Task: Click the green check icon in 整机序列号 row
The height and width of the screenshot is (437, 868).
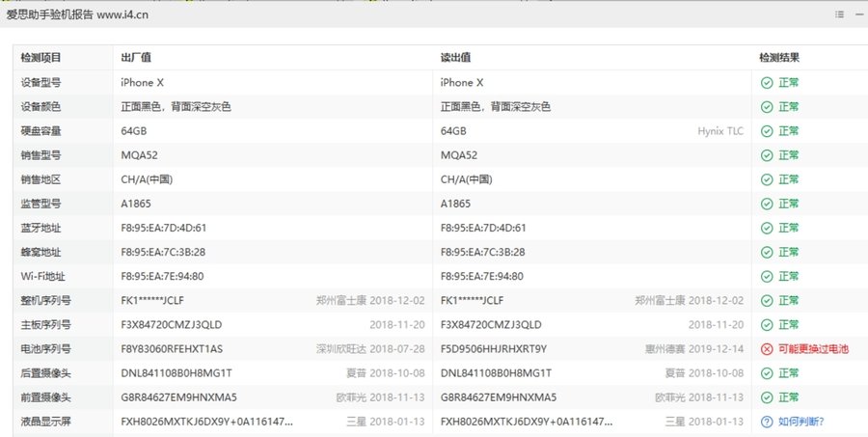Action: point(767,301)
